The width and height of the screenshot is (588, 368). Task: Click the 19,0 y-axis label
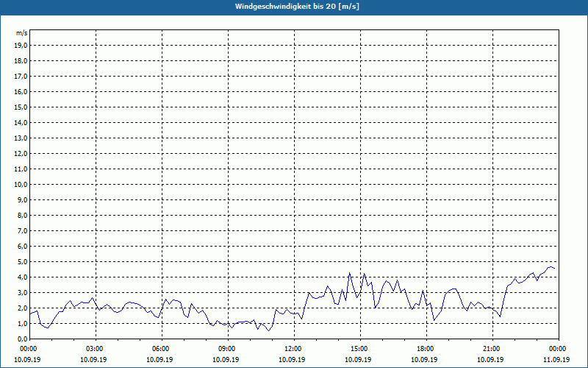coord(21,46)
